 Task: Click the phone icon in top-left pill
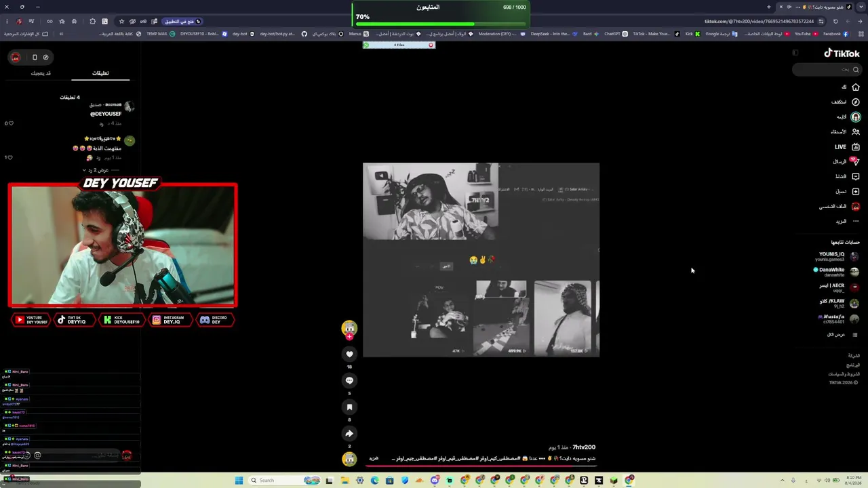[35, 57]
